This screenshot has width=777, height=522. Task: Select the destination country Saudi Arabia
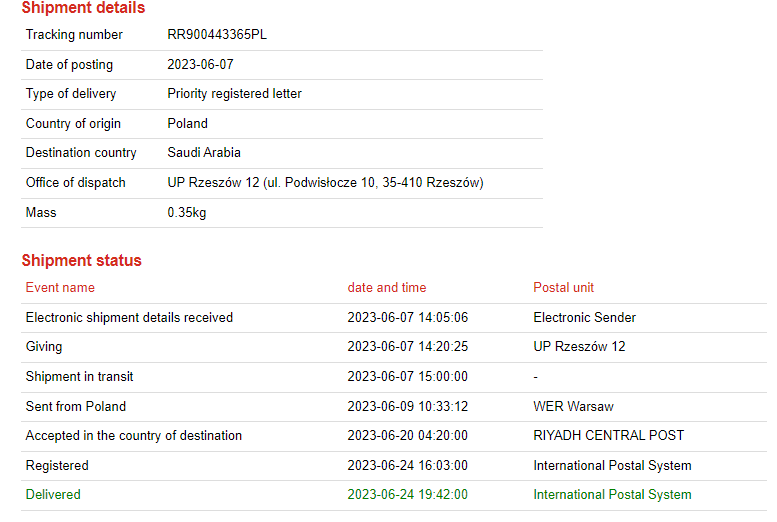tap(204, 153)
